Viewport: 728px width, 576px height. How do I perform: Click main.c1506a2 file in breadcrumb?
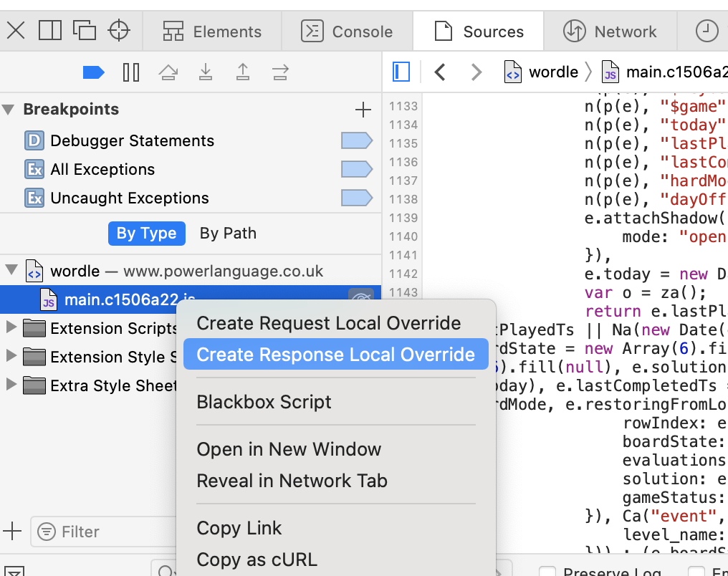(x=664, y=72)
